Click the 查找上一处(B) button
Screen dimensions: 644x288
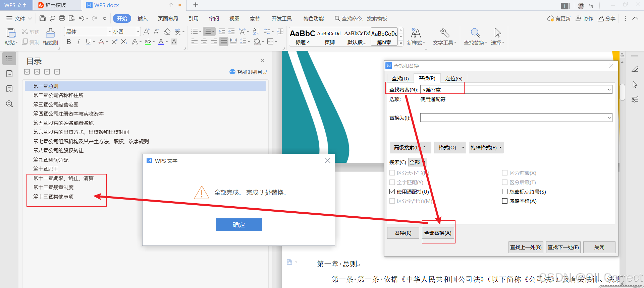click(526, 247)
